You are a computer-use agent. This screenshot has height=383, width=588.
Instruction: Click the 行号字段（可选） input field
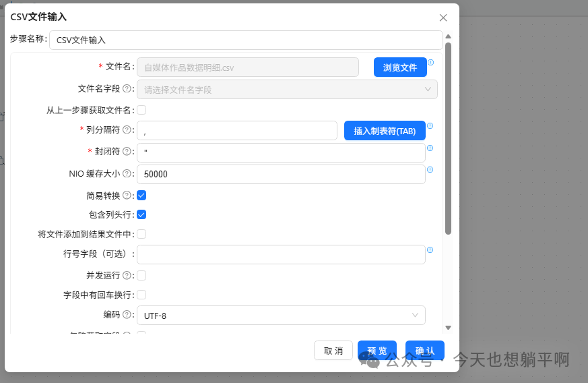point(281,255)
